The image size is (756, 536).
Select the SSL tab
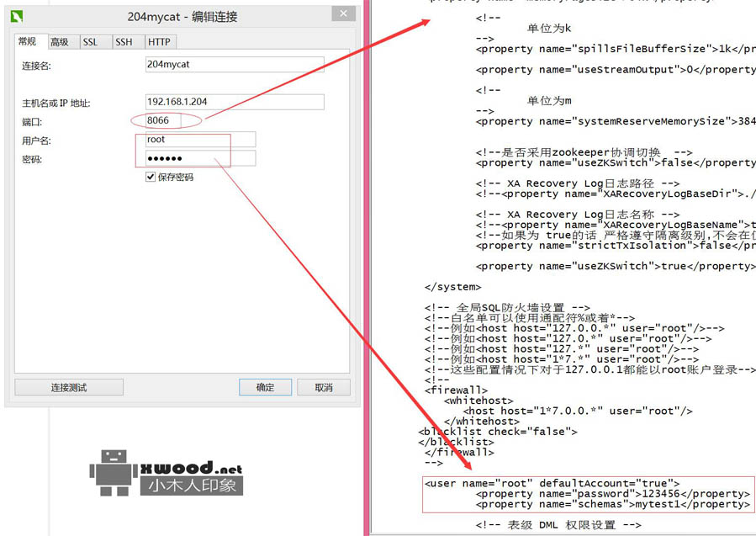(90, 42)
